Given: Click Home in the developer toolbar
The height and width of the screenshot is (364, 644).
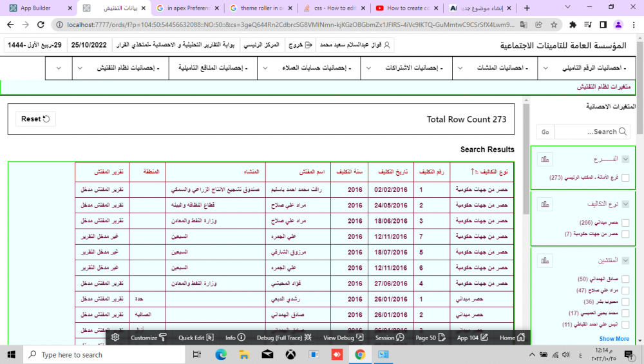Looking at the screenshot, I should 511,338.
